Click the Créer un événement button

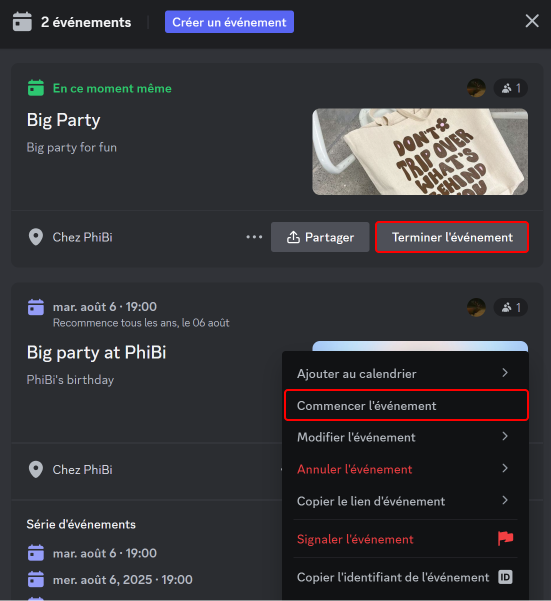(x=229, y=22)
